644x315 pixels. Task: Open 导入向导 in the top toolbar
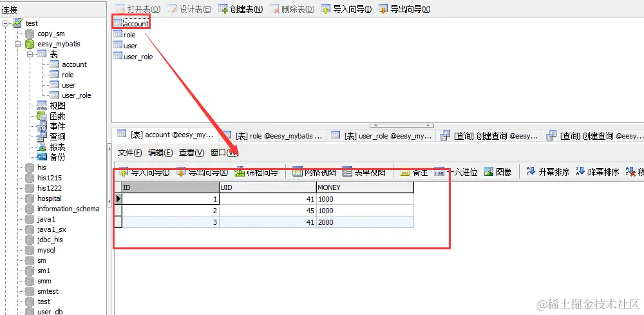pos(346,9)
